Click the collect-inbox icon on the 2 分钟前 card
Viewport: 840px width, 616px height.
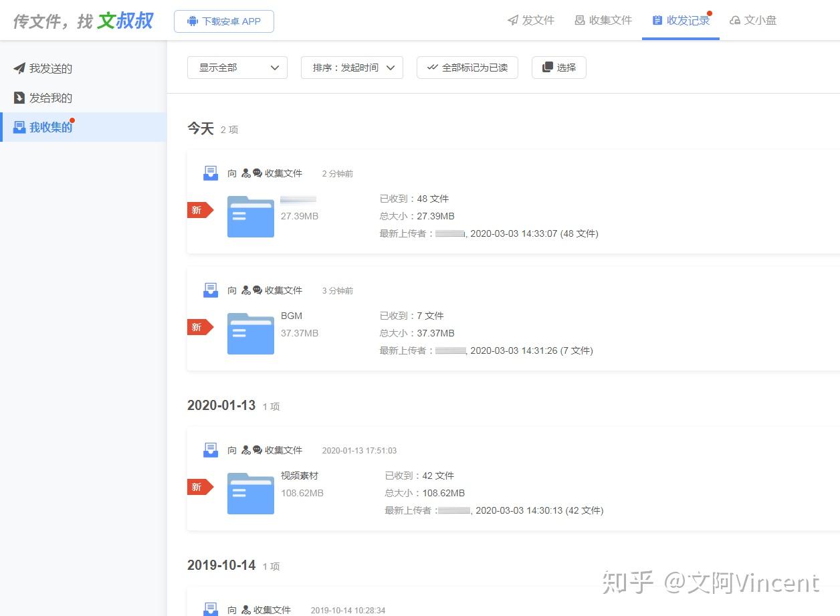tap(211, 173)
